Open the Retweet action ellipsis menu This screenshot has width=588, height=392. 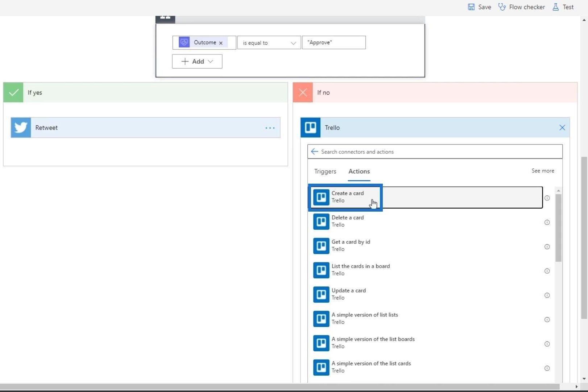point(270,128)
